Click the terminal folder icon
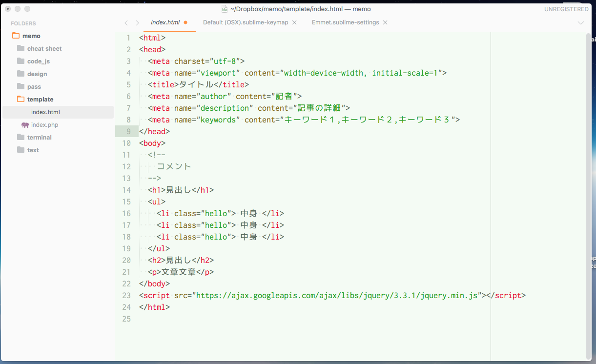 (21, 137)
